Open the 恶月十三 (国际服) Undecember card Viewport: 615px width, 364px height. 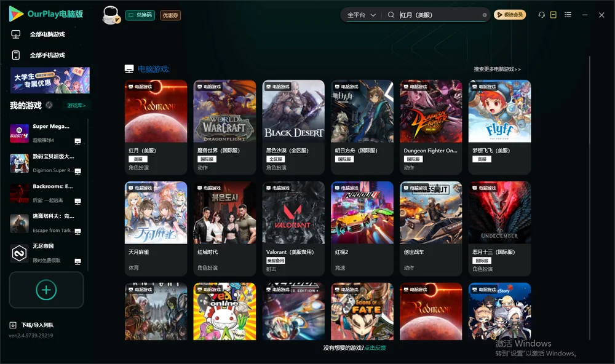pyautogui.click(x=499, y=228)
